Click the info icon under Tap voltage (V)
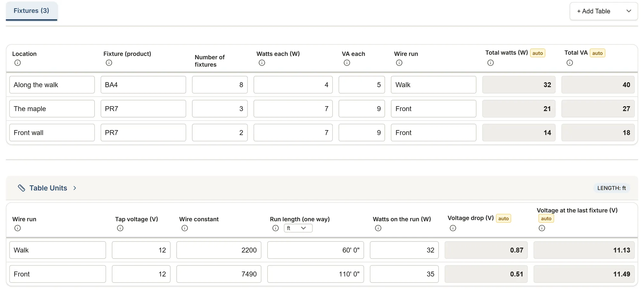This screenshot has height=292, width=644. coord(120,228)
